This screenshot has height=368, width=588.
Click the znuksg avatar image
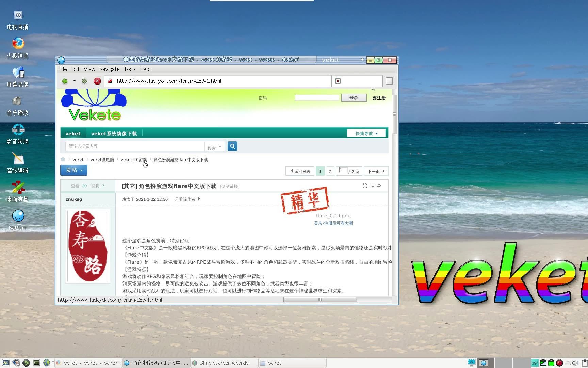coord(88,246)
